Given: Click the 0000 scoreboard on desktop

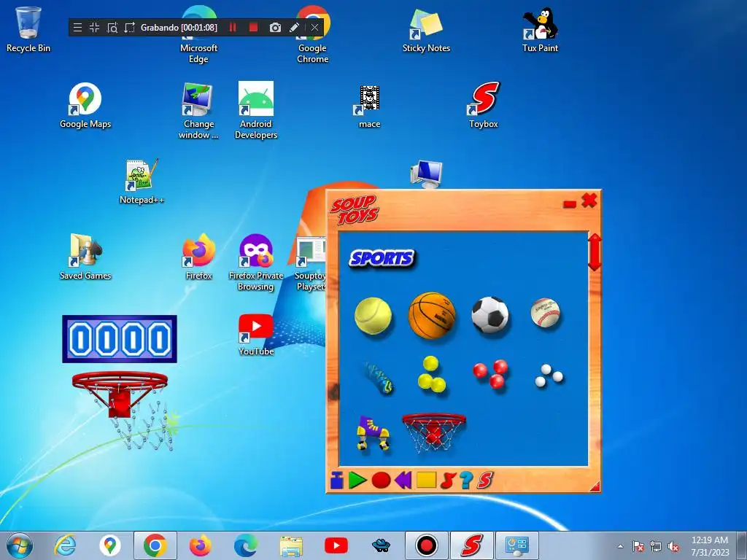Looking at the screenshot, I should 120,339.
